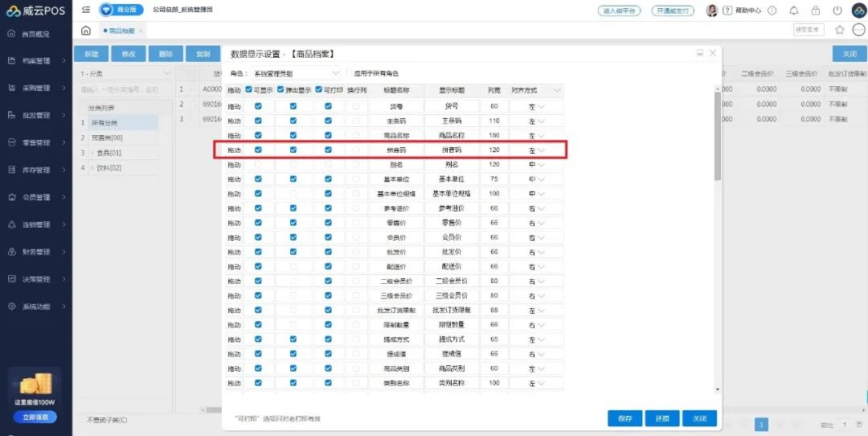Click the lock screen icon
Image resolution: width=868 pixels, height=436 pixels.
(x=816, y=10)
